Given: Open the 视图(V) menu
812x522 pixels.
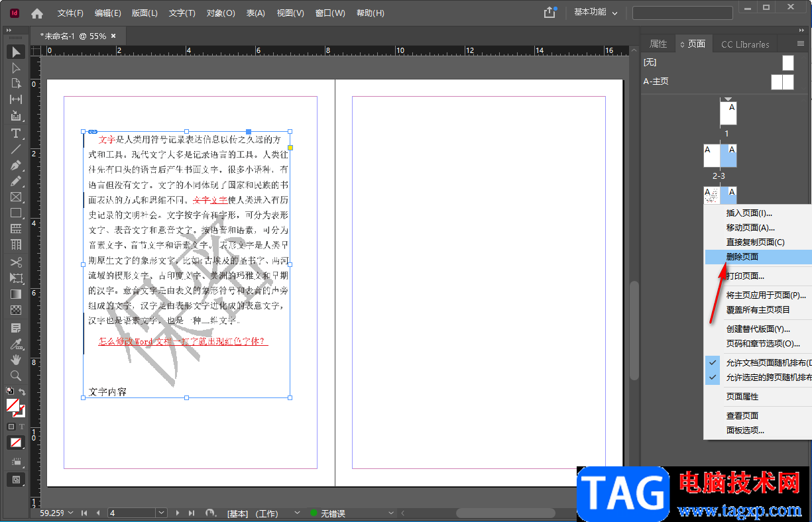Looking at the screenshot, I should click(290, 13).
